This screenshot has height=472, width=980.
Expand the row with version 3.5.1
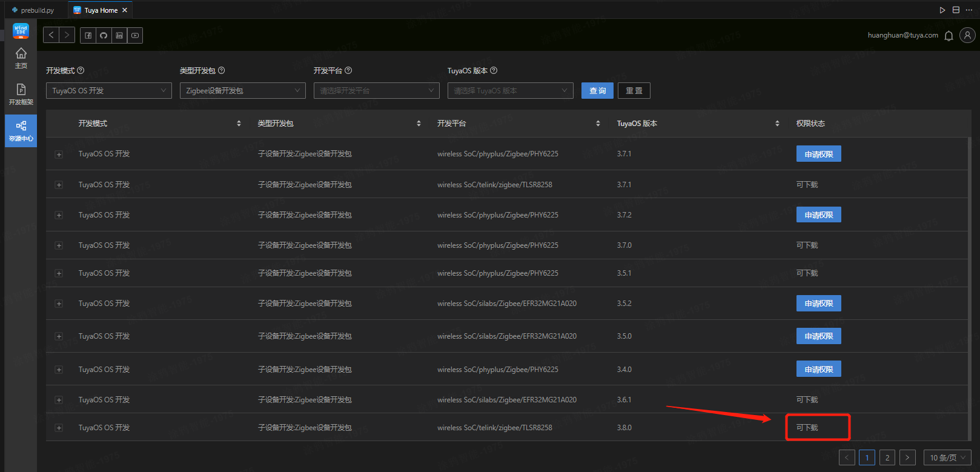(x=59, y=273)
